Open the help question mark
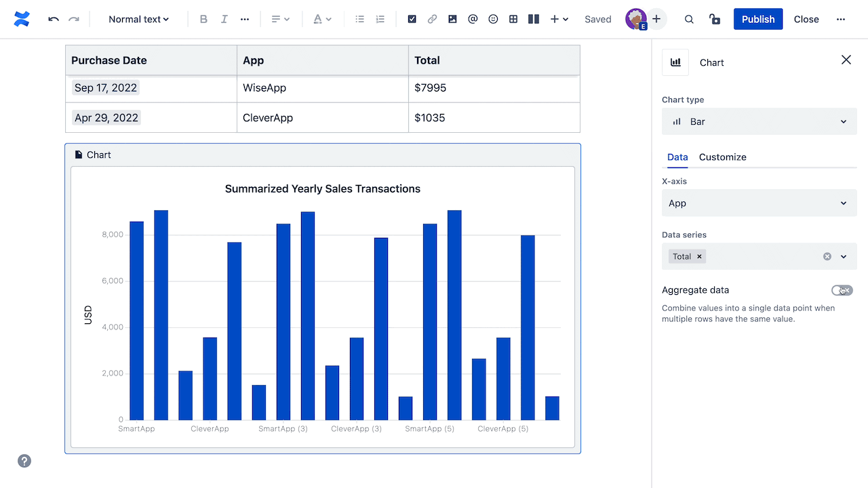 24,461
